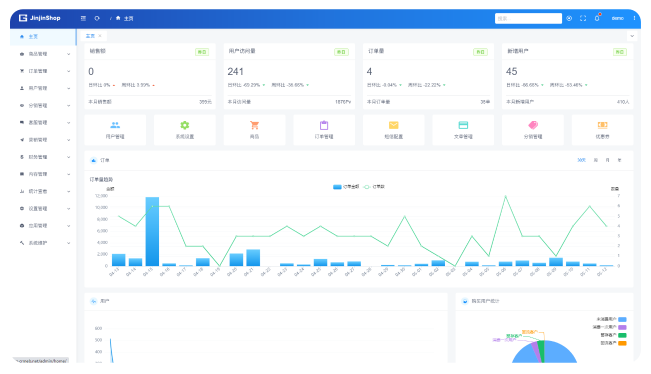Toggle the orange pie chart legend swatch
651x374 pixels.
(x=622, y=343)
